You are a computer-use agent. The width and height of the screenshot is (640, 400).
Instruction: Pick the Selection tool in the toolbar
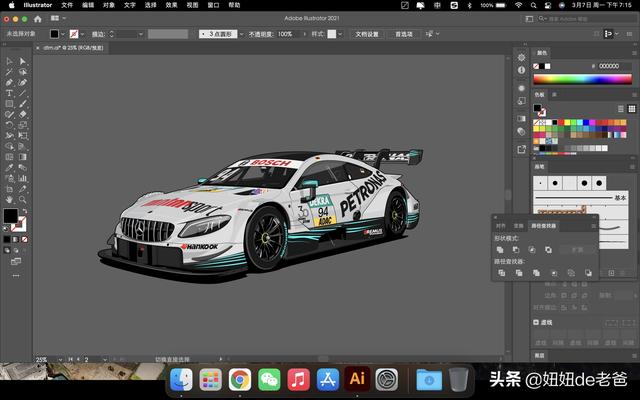point(9,61)
